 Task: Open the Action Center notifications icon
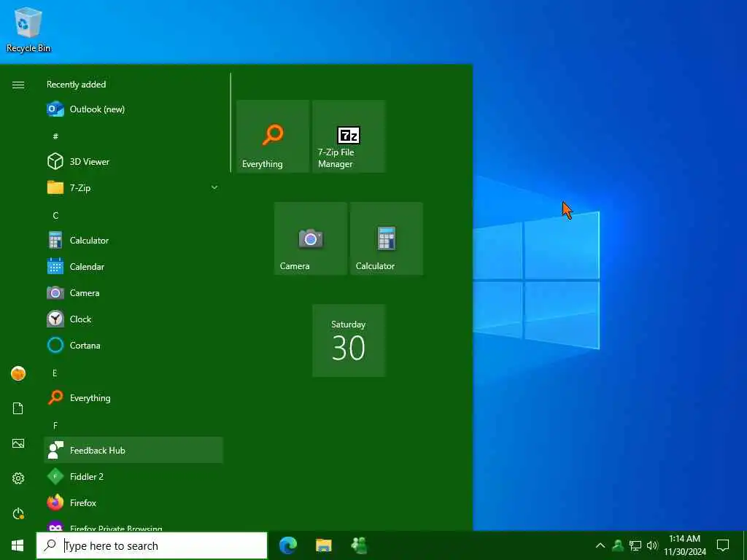tap(723, 545)
